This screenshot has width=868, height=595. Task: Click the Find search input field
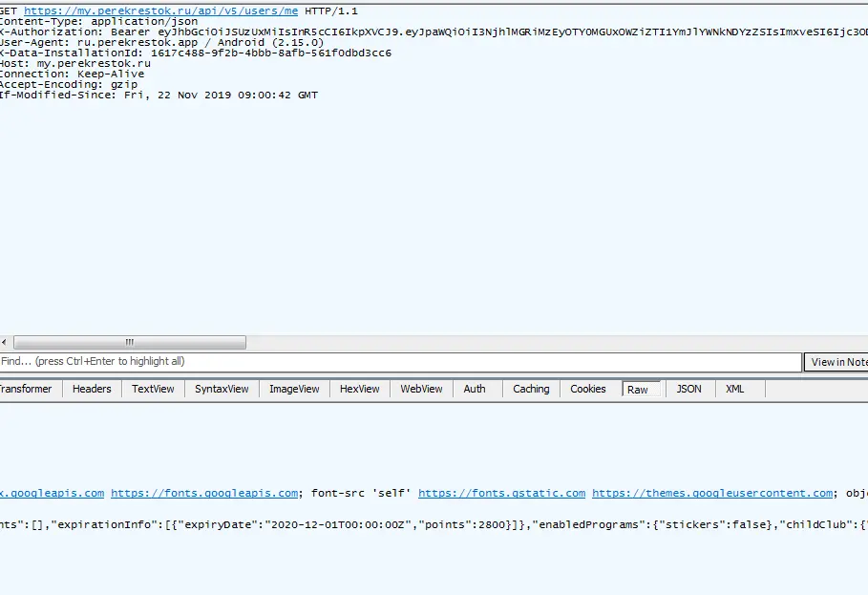pyautogui.click(x=401, y=361)
